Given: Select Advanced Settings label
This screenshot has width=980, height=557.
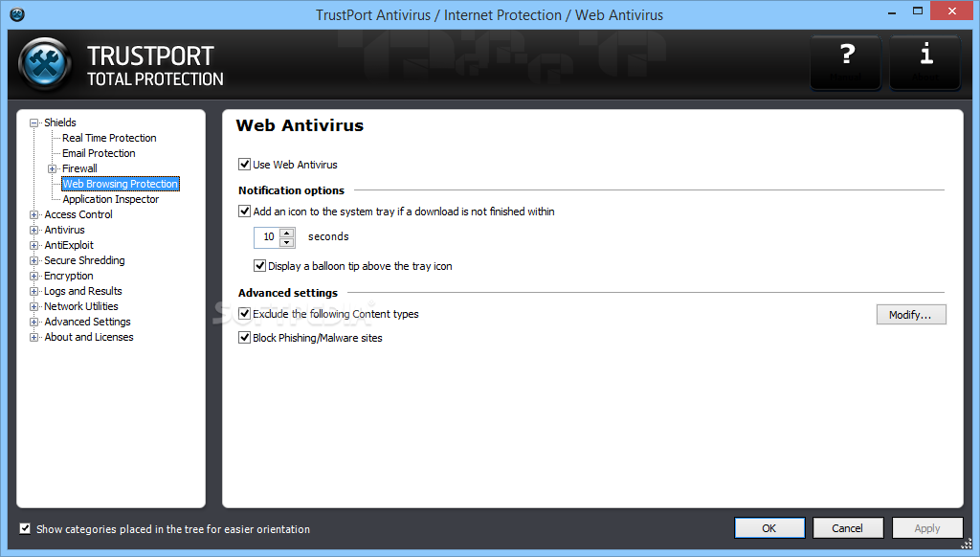Looking at the screenshot, I should (x=87, y=322).
